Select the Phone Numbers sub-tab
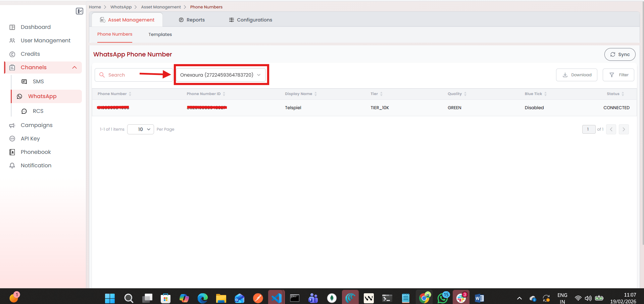644x304 pixels. pyautogui.click(x=115, y=34)
